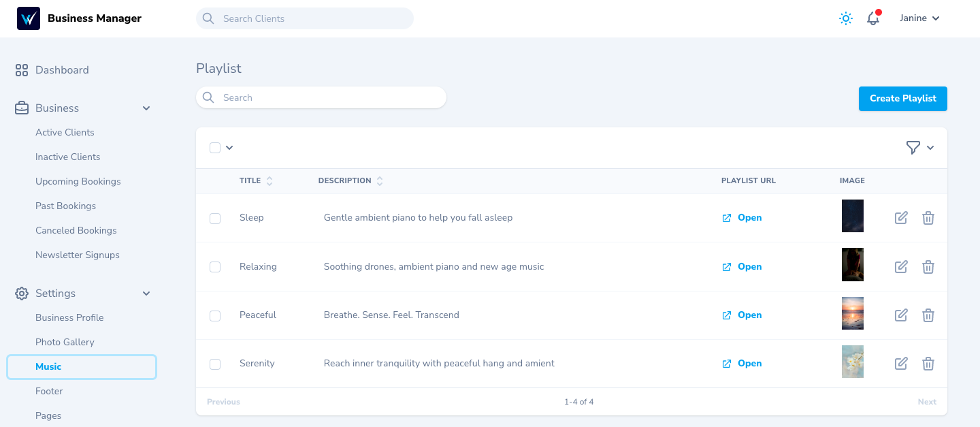980x427 pixels.
Task: Collapse the Business sidebar section
Action: point(146,108)
